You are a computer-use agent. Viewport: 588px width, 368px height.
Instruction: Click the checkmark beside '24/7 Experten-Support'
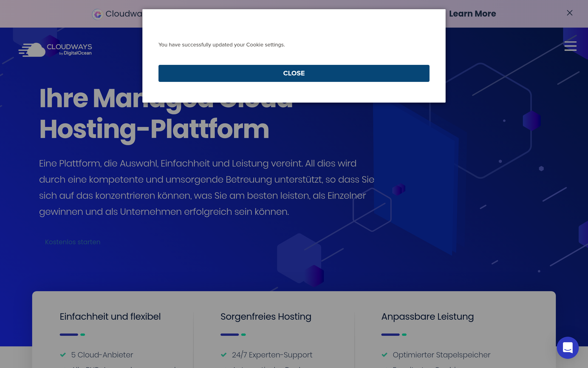pos(223,355)
